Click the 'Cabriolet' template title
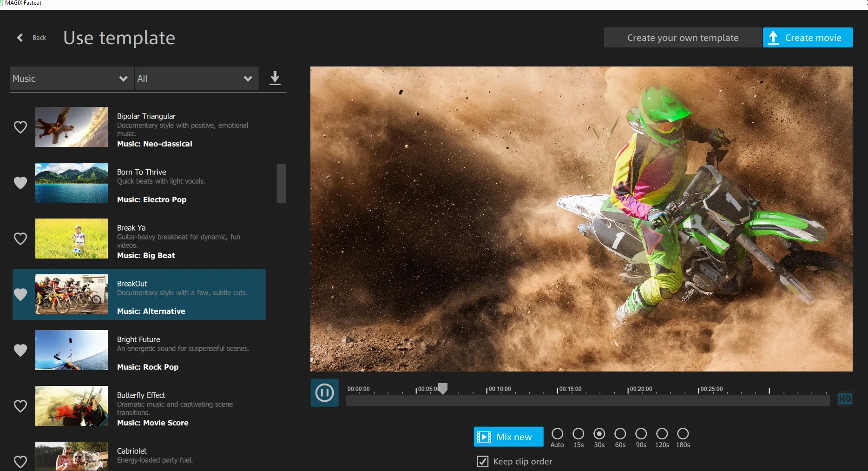This screenshot has width=868, height=471. tap(132, 451)
